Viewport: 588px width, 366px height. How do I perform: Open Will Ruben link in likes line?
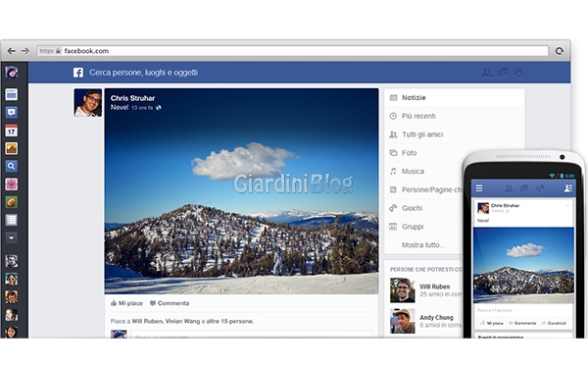coord(147,321)
